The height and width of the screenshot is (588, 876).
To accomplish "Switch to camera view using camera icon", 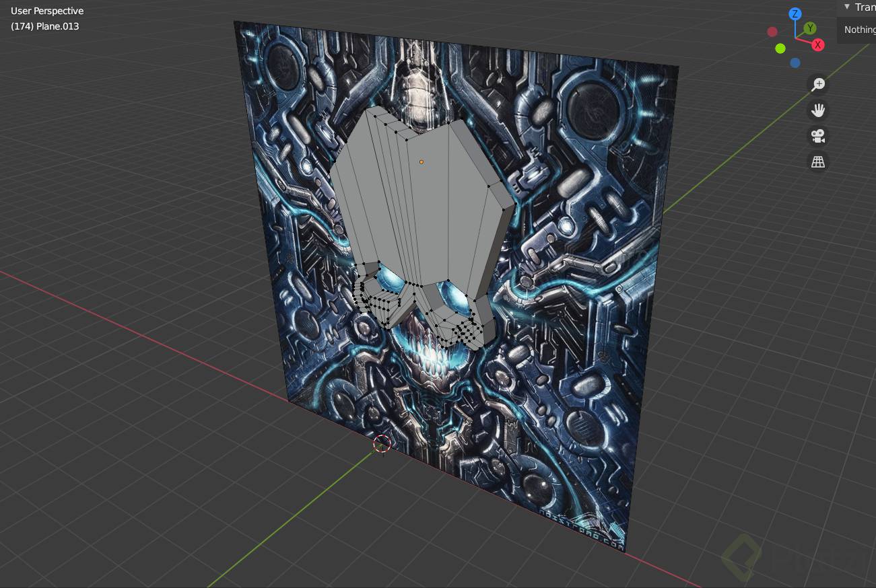I will tap(817, 135).
